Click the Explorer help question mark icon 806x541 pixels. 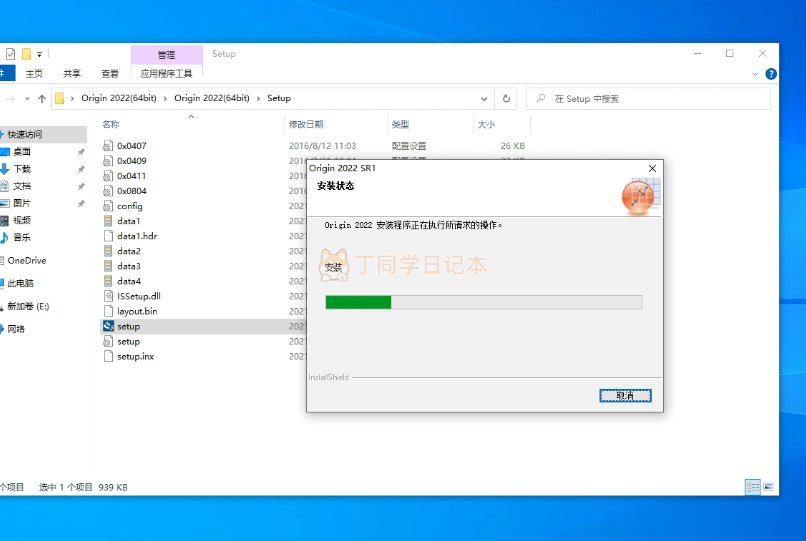click(x=771, y=74)
